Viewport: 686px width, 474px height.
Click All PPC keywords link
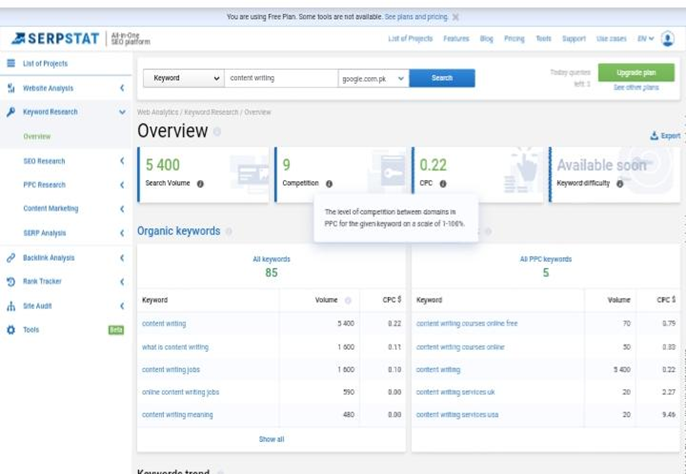point(546,259)
